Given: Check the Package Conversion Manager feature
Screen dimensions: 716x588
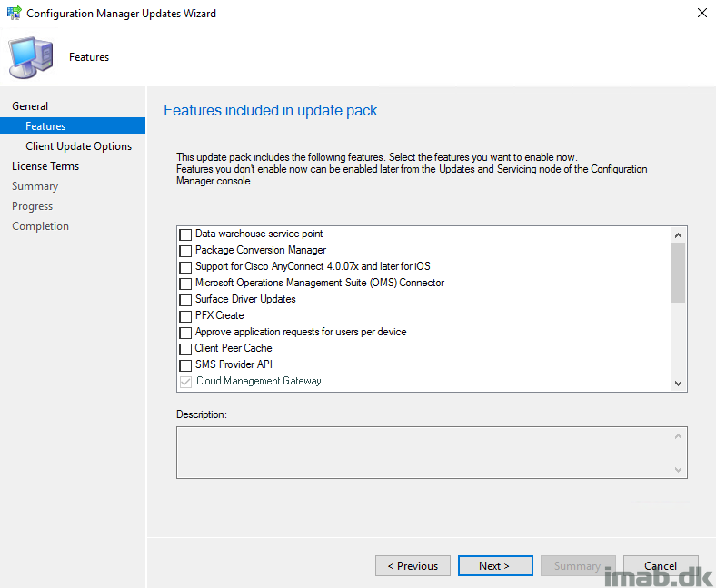Looking at the screenshot, I should pyautogui.click(x=185, y=251).
